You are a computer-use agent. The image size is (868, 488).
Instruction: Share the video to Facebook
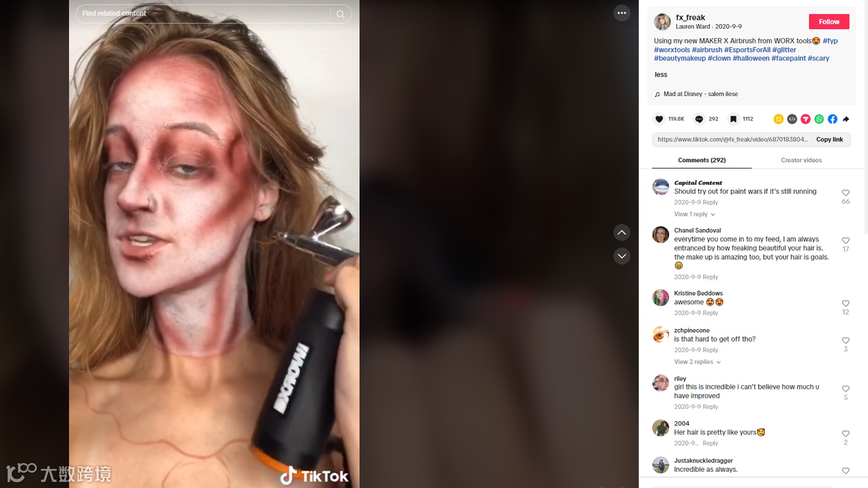(x=832, y=119)
